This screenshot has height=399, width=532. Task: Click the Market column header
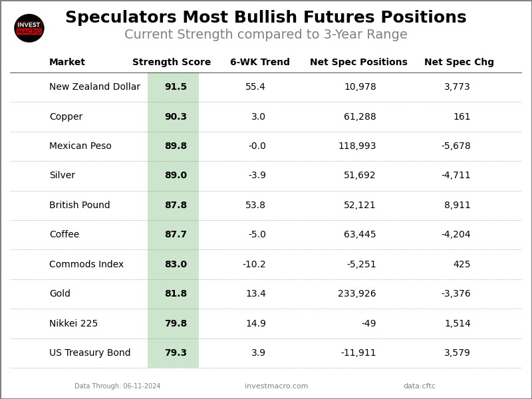tap(67, 63)
